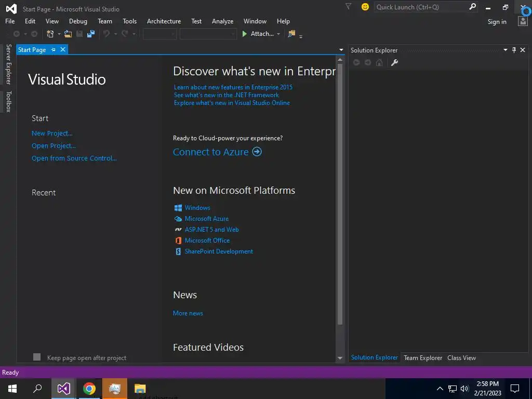Show hidden tray icons chevron
This screenshot has width=532, height=399.
coord(440,389)
